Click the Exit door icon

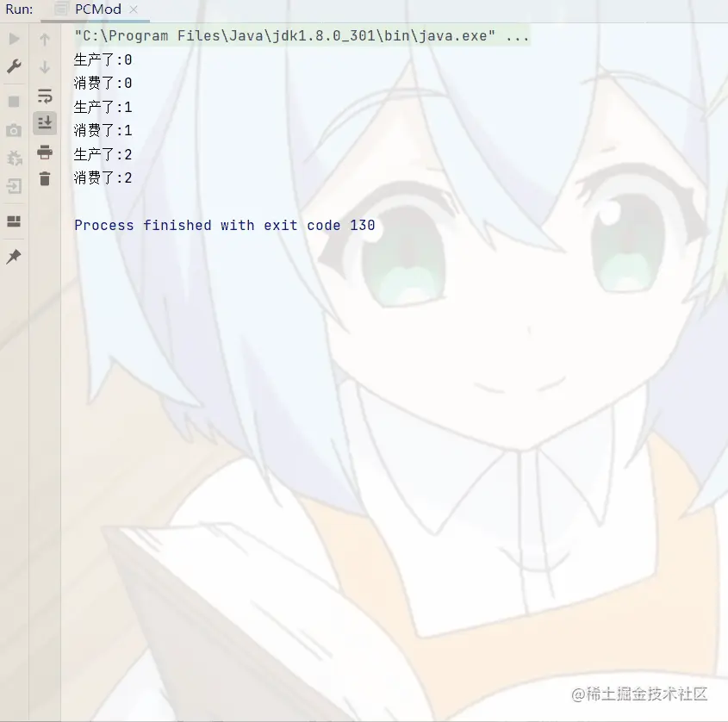(x=14, y=186)
